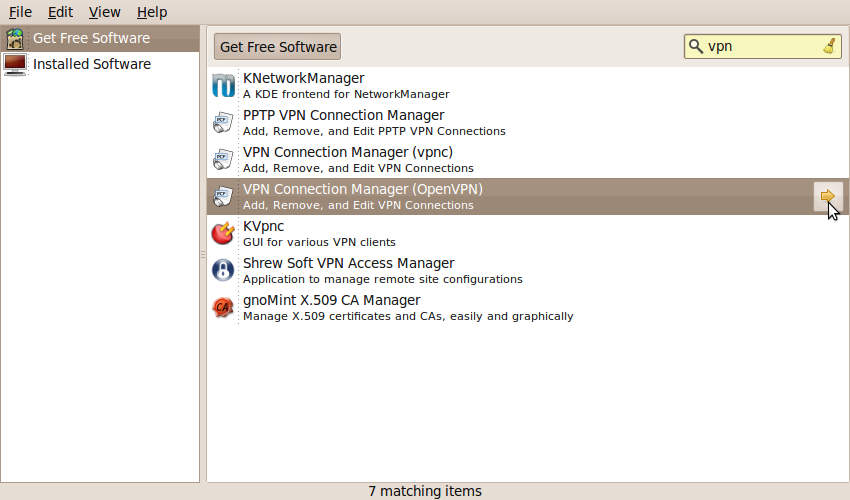Image resolution: width=850 pixels, height=500 pixels.
Task: Click the PPTP VPN Connection Manager icon
Action: [x=223, y=123]
